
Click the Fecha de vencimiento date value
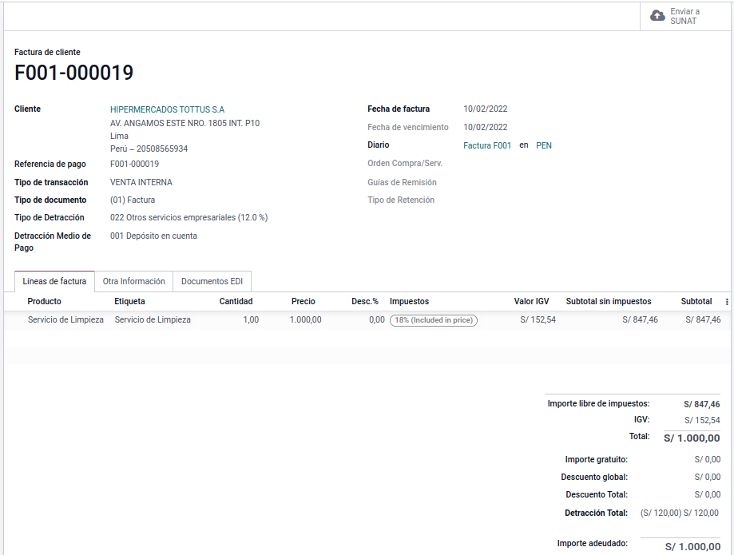click(x=485, y=127)
